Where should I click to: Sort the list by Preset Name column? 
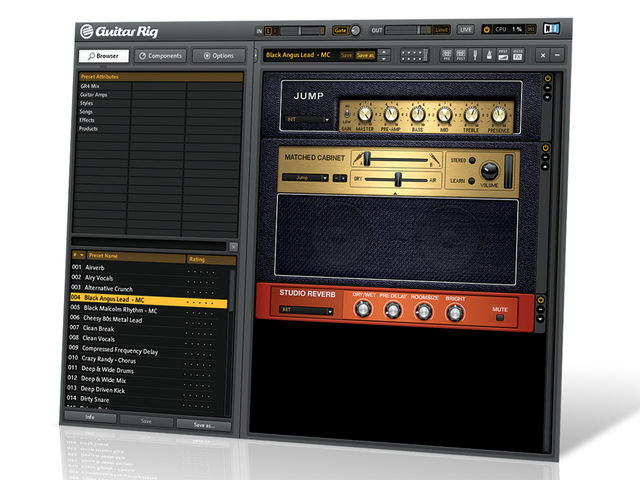point(136,256)
